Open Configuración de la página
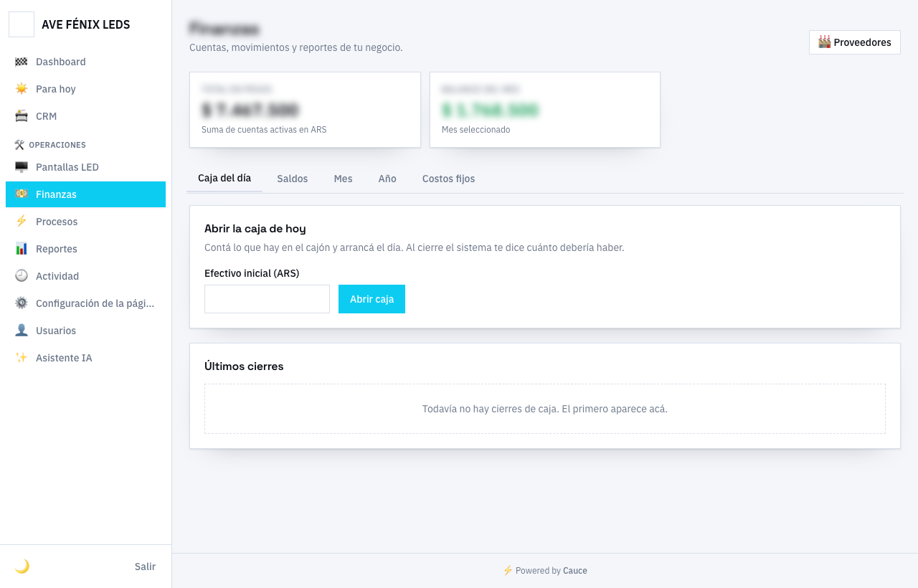 click(85, 303)
